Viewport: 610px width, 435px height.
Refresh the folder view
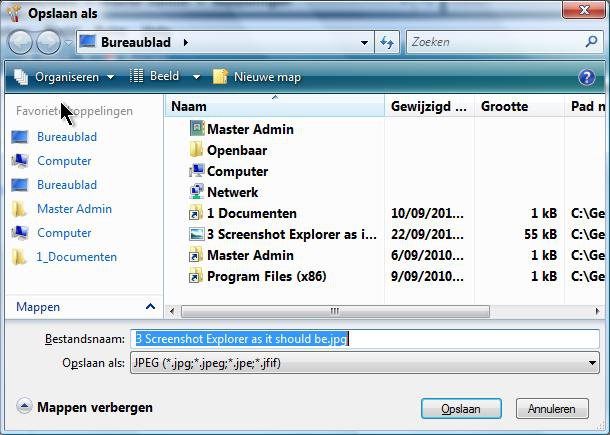pyautogui.click(x=387, y=42)
